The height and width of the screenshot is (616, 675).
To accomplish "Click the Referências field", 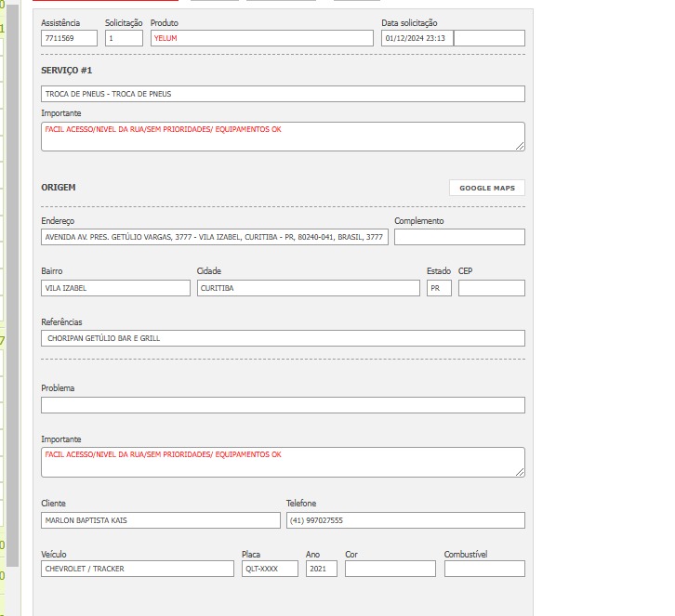I will 283,338.
